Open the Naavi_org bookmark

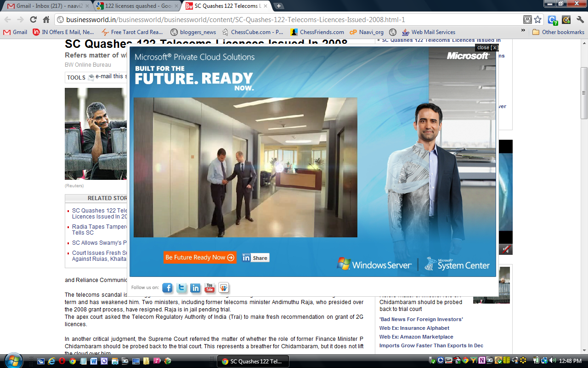(x=367, y=32)
